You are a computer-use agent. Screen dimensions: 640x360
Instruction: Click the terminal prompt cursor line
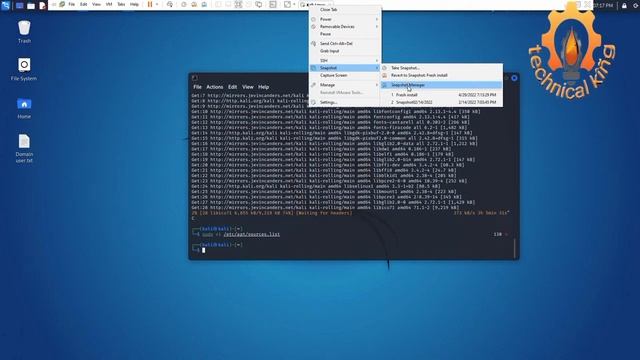pos(204,250)
